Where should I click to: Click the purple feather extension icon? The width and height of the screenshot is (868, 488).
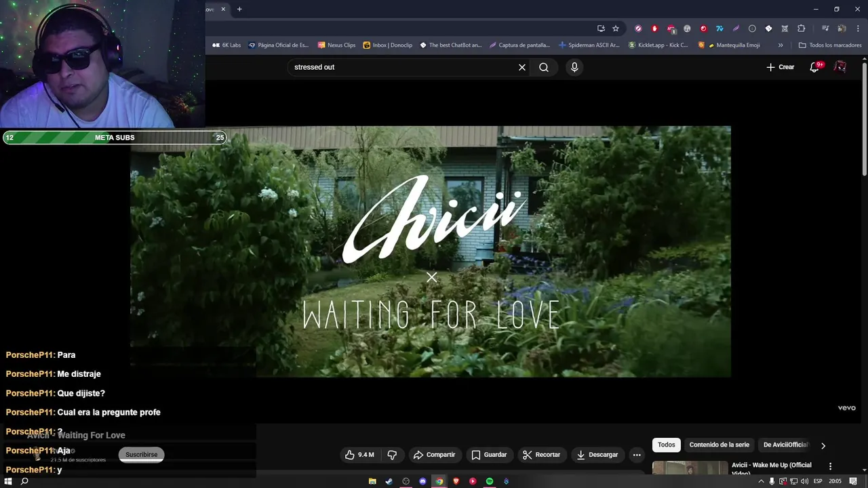[x=736, y=28]
